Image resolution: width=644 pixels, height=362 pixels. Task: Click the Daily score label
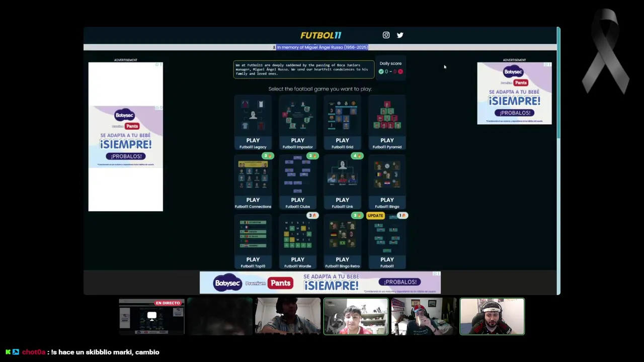390,63
